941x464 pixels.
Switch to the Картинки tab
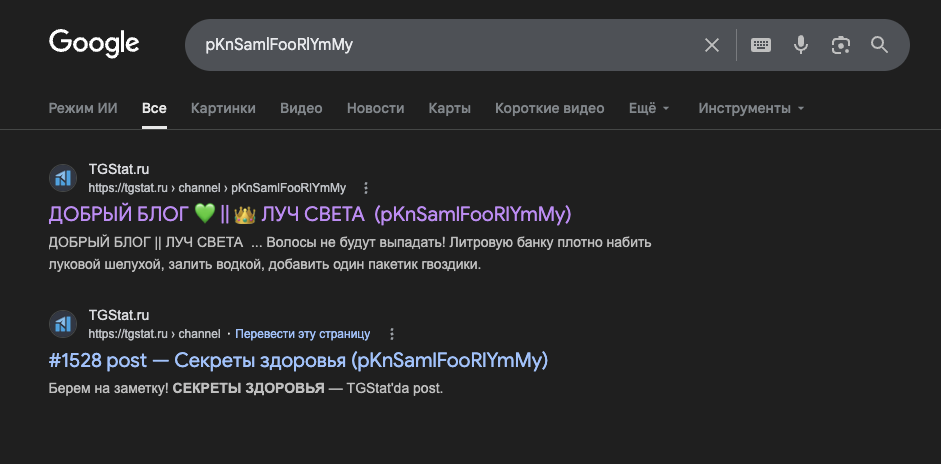(x=223, y=108)
